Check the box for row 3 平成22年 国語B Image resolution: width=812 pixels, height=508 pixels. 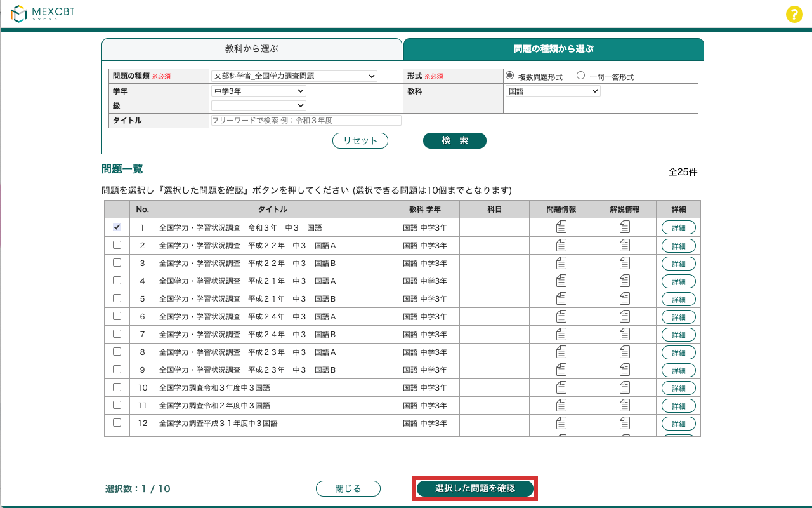[x=117, y=263]
